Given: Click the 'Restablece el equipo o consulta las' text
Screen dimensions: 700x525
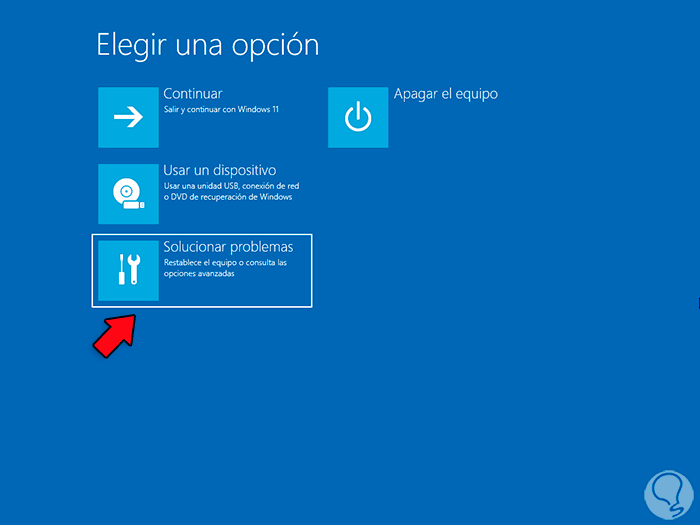Looking at the screenshot, I should click(x=225, y=262).
